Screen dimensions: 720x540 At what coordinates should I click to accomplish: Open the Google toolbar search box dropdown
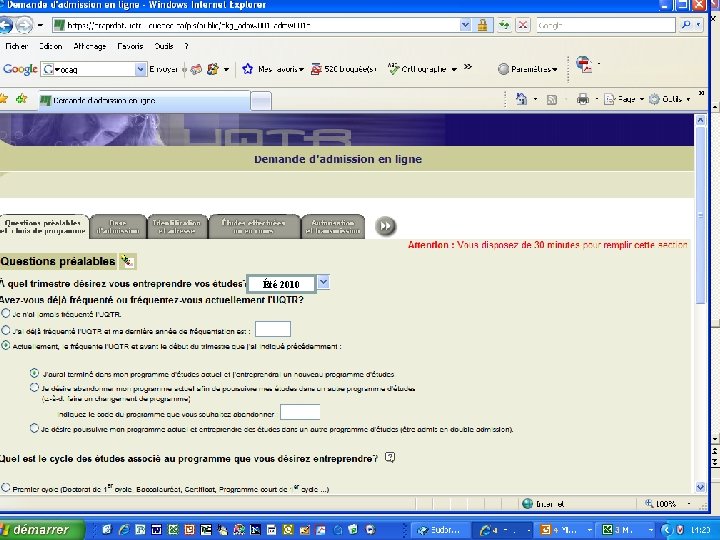(x=141, y=69)
